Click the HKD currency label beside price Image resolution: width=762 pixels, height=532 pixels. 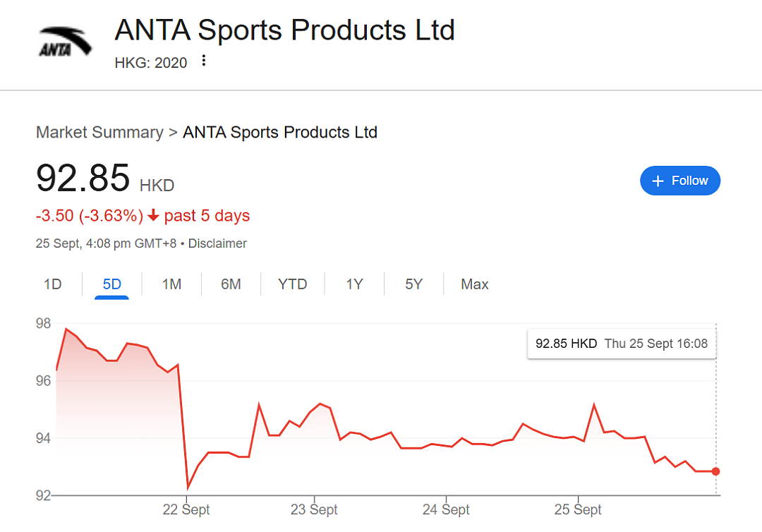pos(157,186)
